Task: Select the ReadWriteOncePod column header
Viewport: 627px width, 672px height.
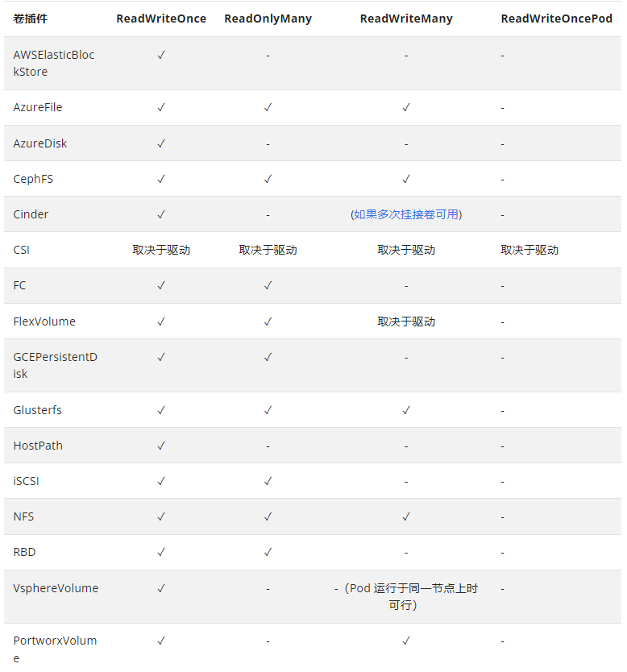Action: [556, 19]
